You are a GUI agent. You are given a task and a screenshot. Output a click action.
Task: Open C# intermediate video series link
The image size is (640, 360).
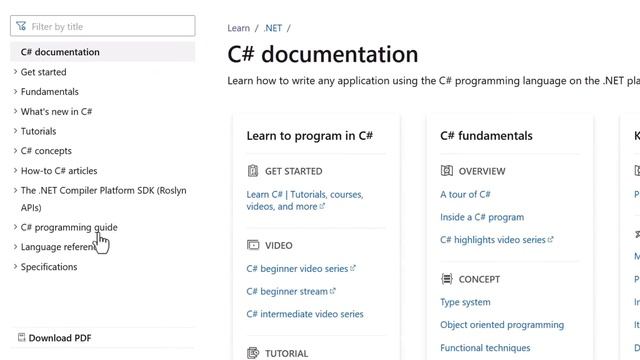(x=305, y=314)
